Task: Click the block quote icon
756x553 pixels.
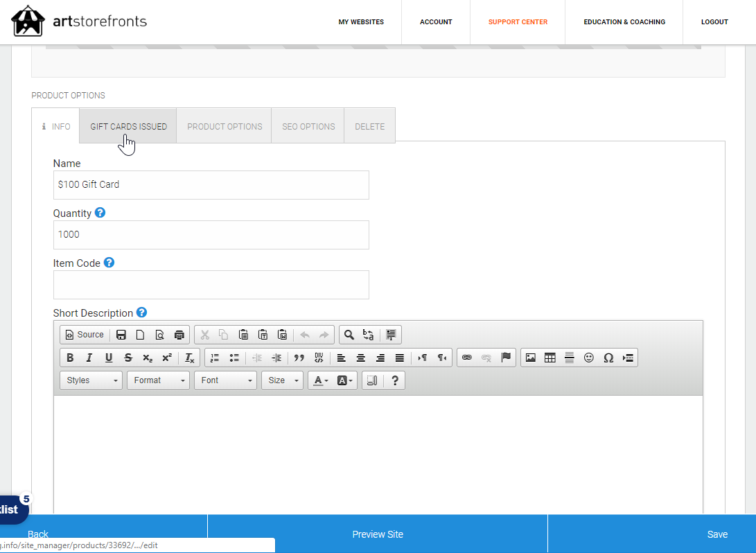Action: click(299, 358)
